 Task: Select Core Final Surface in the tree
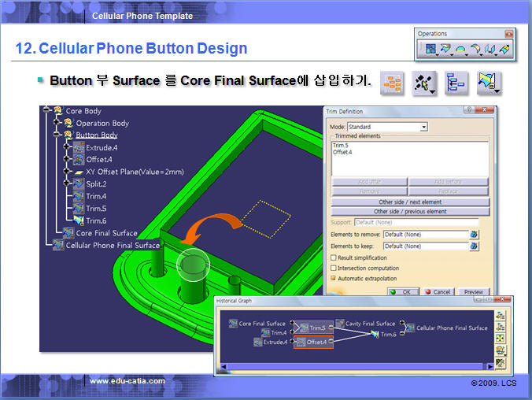[x=105, y=233]
